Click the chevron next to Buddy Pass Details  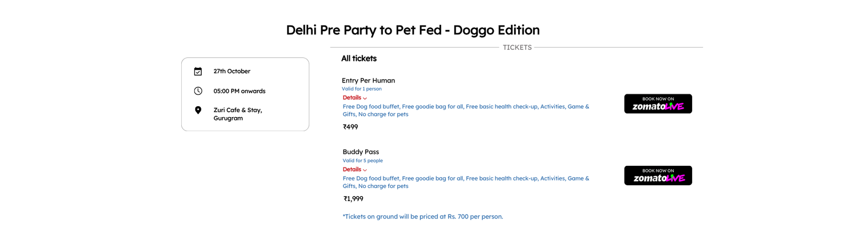pyautogui.click(x=365, y=170)
